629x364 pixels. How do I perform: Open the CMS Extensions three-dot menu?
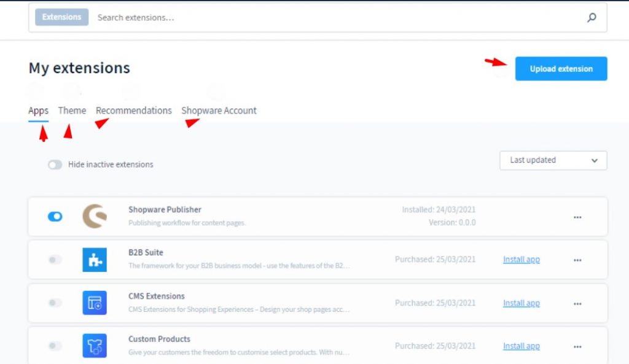tap(577, 304)
